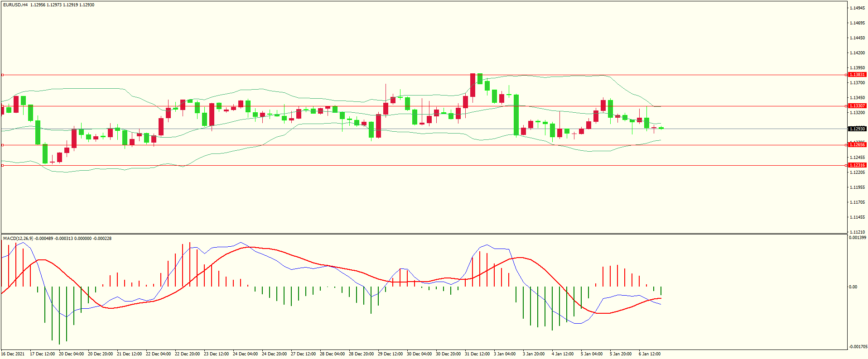
Task: Click the red 1.13831 price level label
Action: point(857,75)
